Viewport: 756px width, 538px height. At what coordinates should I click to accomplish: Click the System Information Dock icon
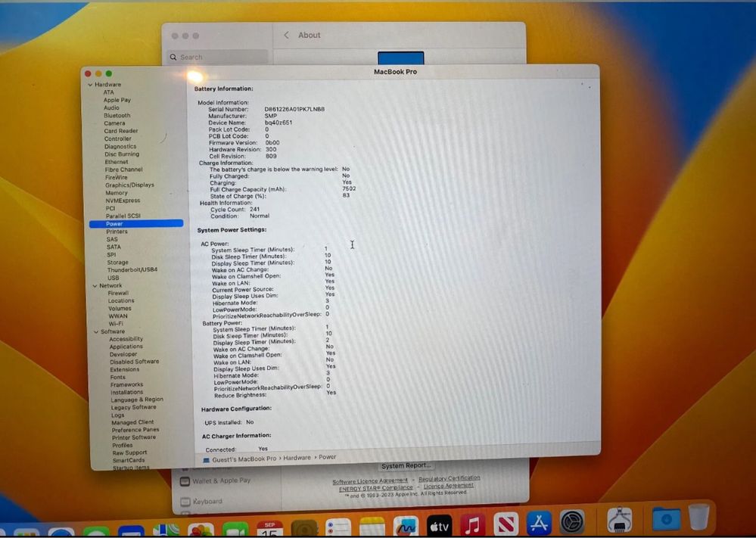tap(620, 519)
